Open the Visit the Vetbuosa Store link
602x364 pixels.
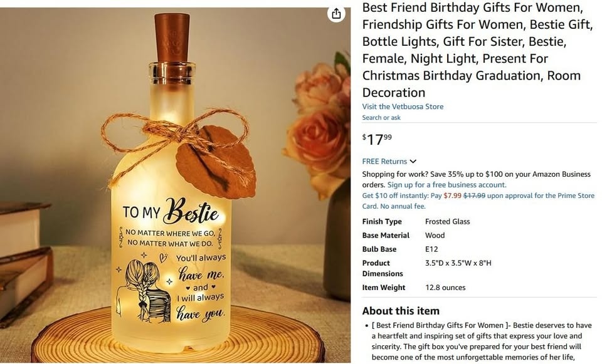[x=403, y=107]
